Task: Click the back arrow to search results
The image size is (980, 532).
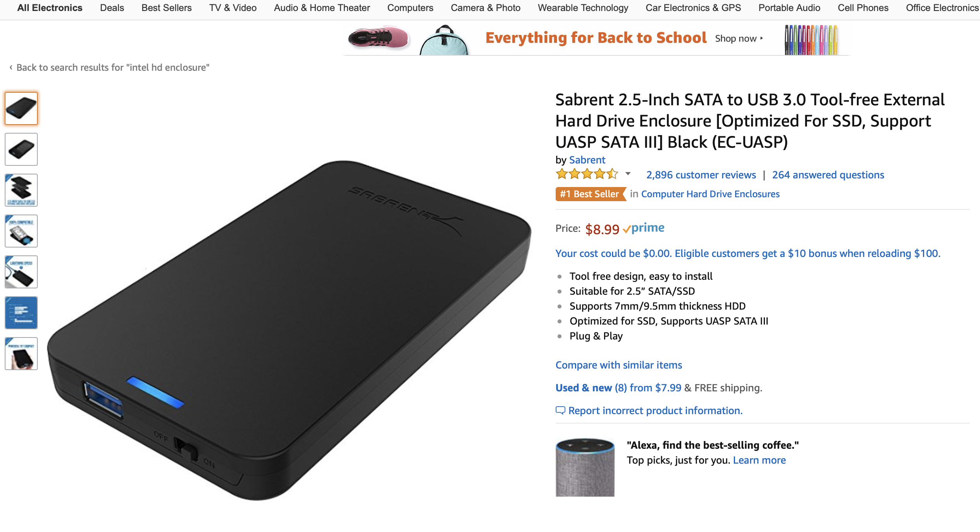Action: tap(11, 68)
